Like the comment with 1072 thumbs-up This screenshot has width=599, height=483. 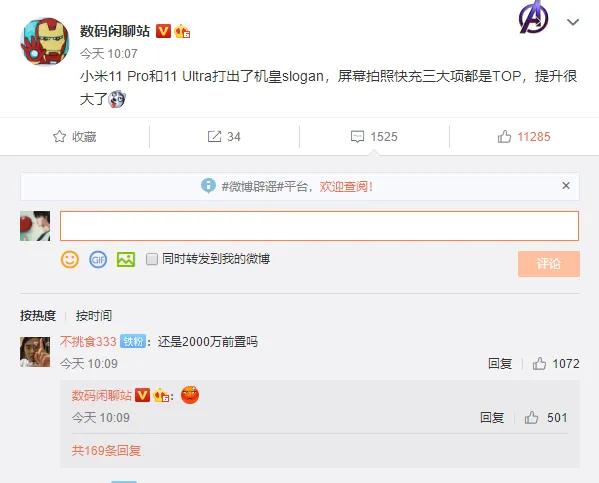coord(539,363)
